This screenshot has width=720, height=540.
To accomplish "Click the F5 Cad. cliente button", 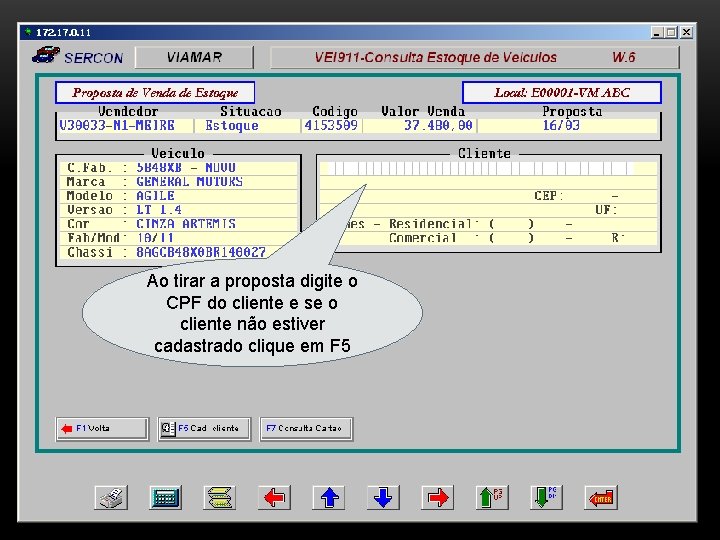I will 204,429.
